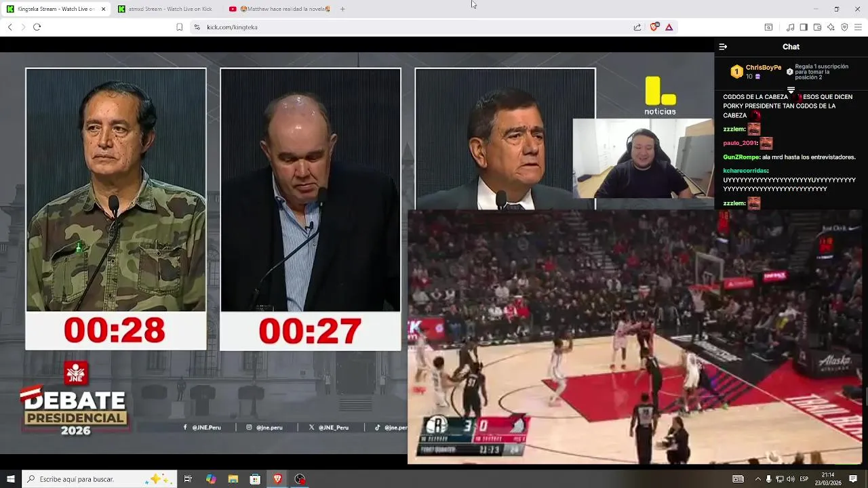Open the OBS recording app in taskbar
Viewport: 868px width, 488px height.
click(300, 479)
